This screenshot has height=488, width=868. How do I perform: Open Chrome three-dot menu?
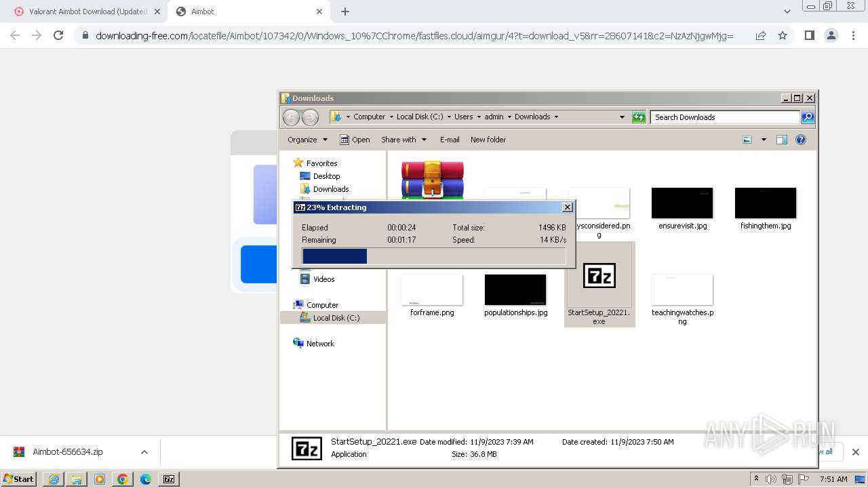853,35
